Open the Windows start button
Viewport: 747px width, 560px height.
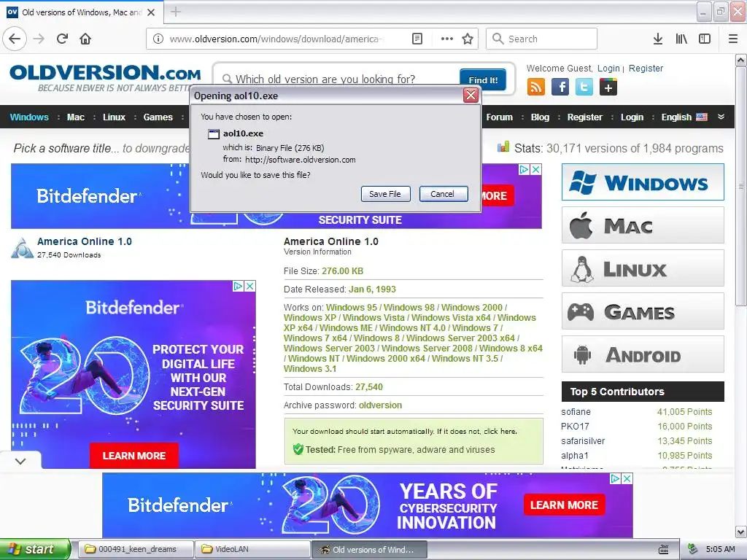point(35,549)
